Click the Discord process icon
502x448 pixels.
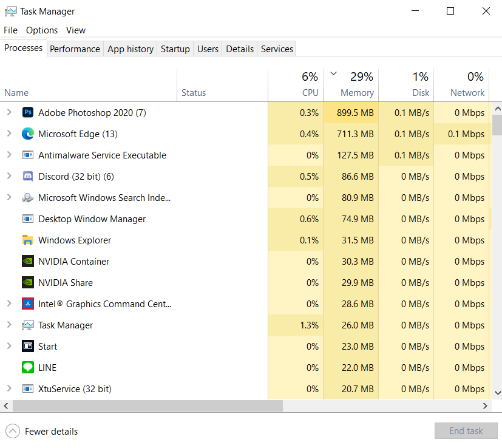pyautogui.click(x=28, y=177)
